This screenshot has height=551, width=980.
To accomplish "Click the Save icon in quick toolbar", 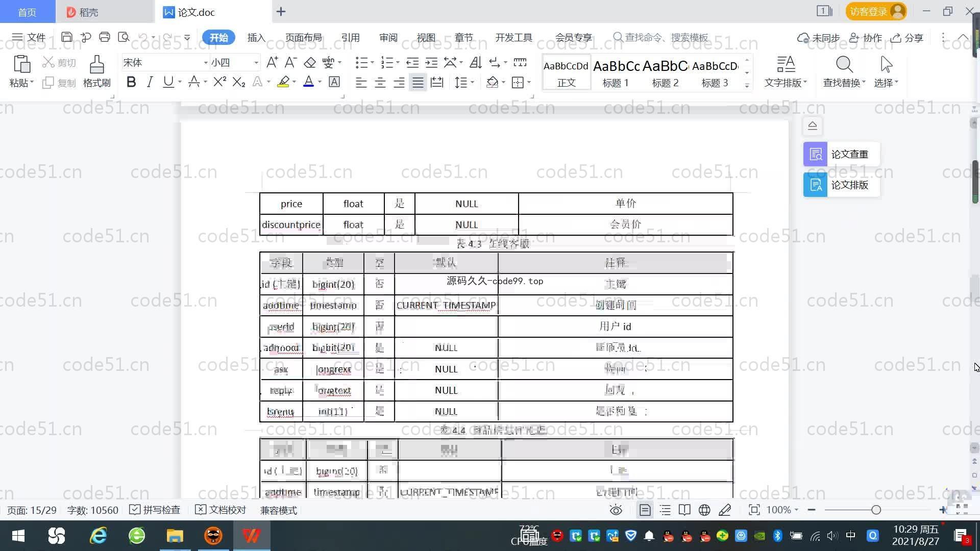I will click(66, 37).
